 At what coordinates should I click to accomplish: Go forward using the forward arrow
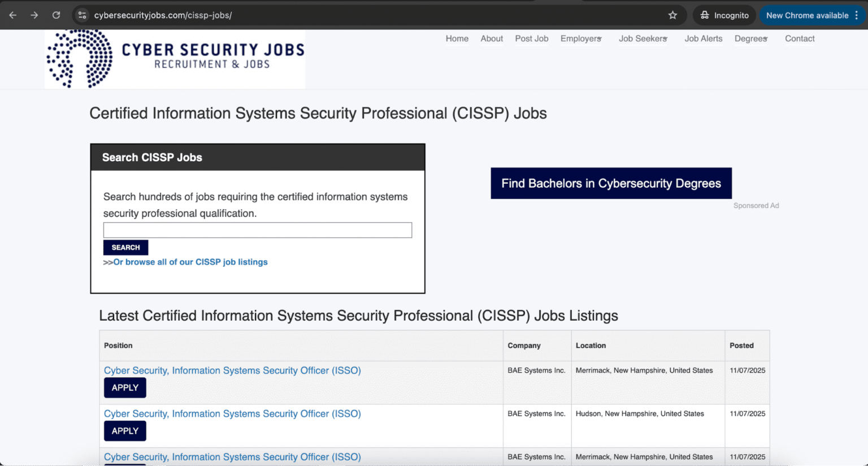(34, 15)
